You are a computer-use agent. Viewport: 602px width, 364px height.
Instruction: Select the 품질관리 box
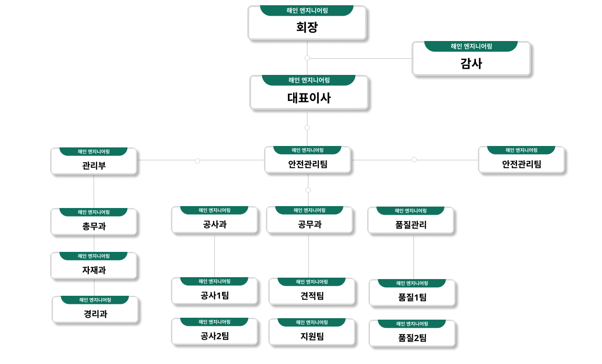click(x=411, y=220)
